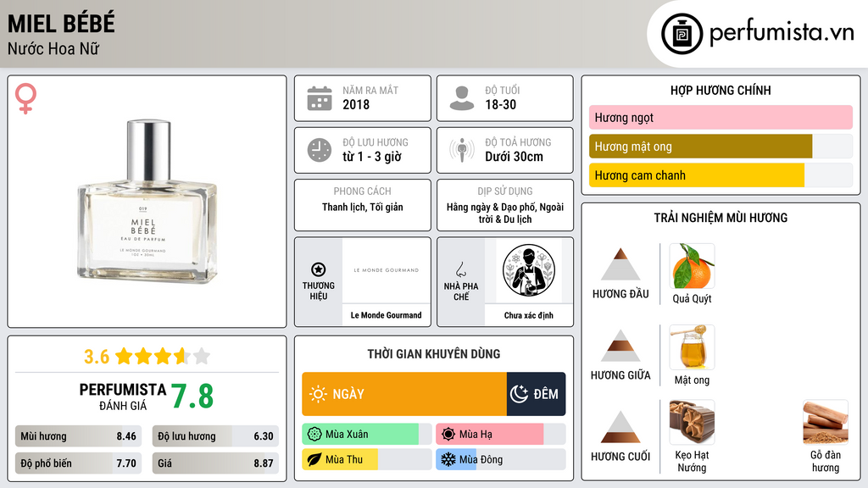Click the Hương ngọt accord bar
868x488 pixels.
[721, 117]
